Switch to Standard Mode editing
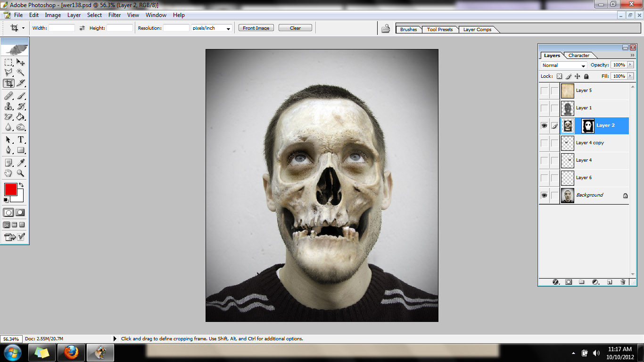Image resolution: width=644 pixels, height=362 pixels. tap(9, 213)
